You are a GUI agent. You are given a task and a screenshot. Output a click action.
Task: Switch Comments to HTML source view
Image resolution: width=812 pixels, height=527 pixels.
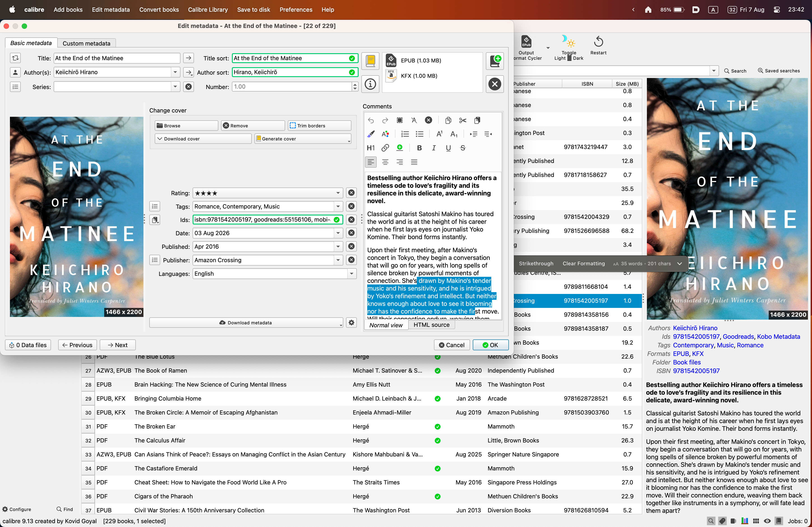click(431, 325)
